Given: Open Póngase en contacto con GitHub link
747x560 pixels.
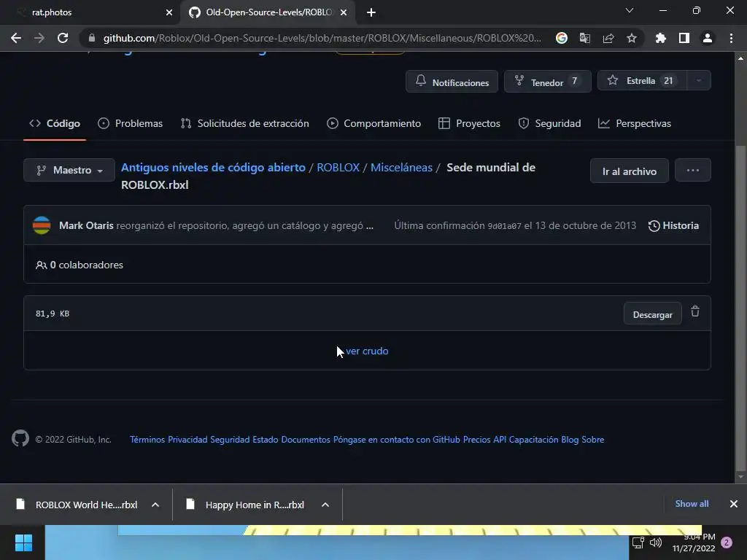Looking at the screenshot, I should [x=396, y=440].
